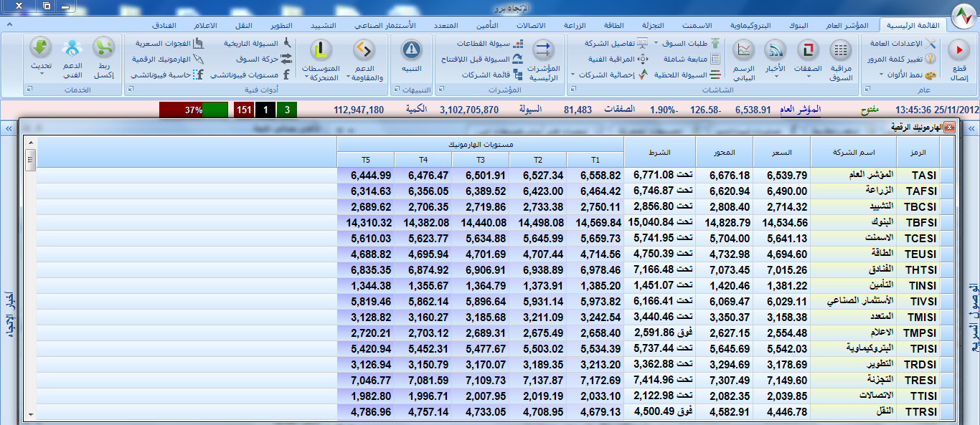
Task: Open تغيير كلمة المرور change password
Action: pos(901,59)
